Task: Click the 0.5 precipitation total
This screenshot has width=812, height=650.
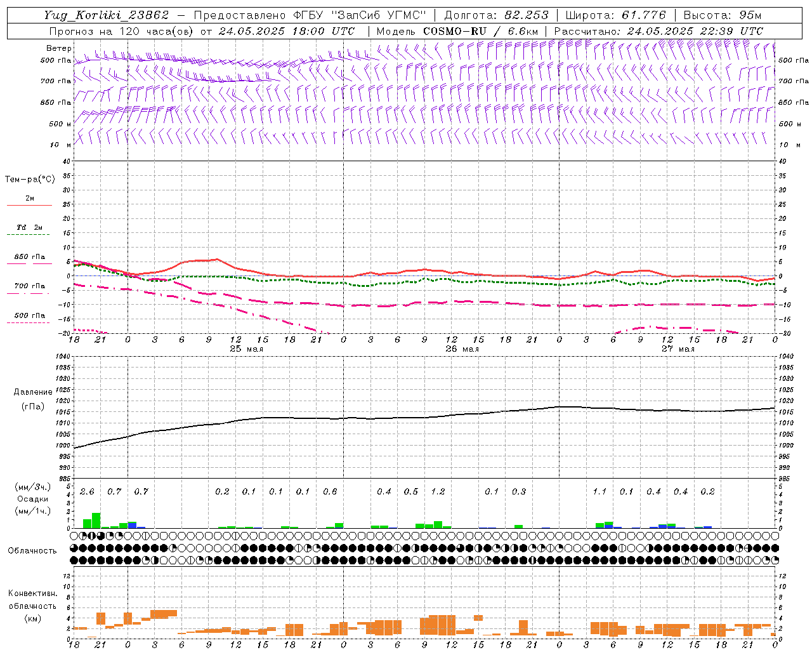Action: tap(411, 492)
